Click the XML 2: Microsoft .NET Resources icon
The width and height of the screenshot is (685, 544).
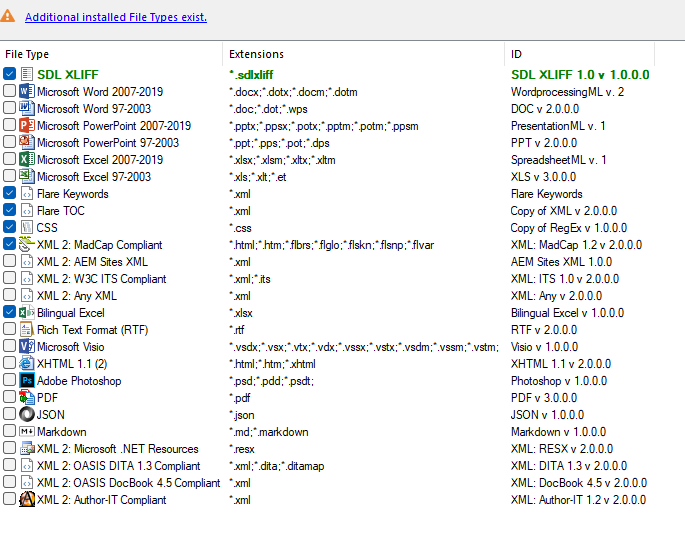pos(27,448)
